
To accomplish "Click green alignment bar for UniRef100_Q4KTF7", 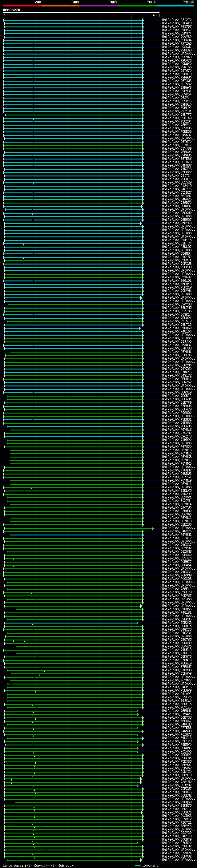I will pos(74,115).
